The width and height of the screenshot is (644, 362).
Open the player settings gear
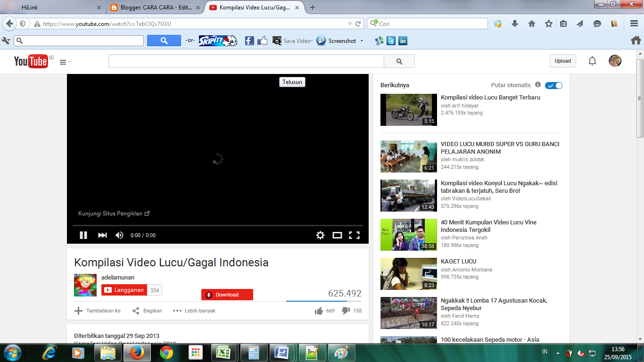320,235
